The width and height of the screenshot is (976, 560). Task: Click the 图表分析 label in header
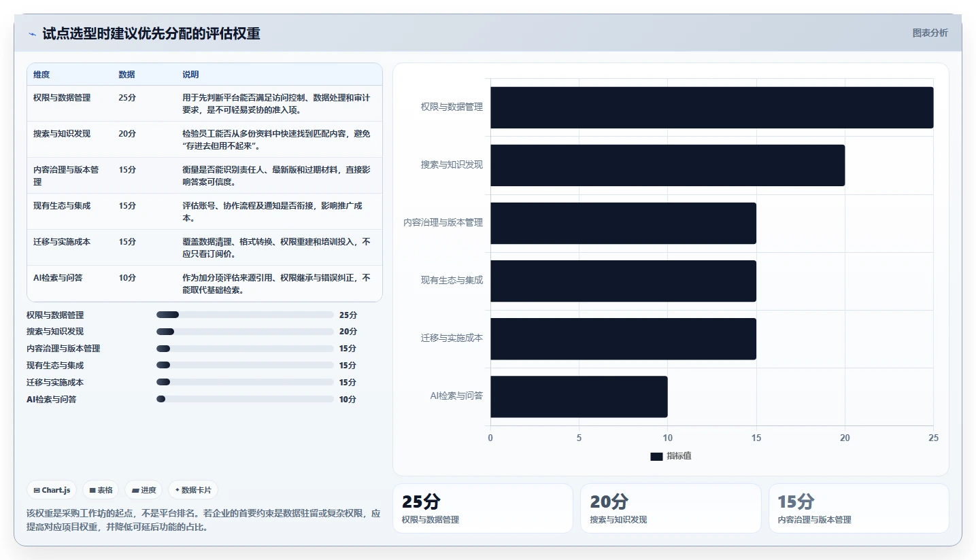pos(930,33)
